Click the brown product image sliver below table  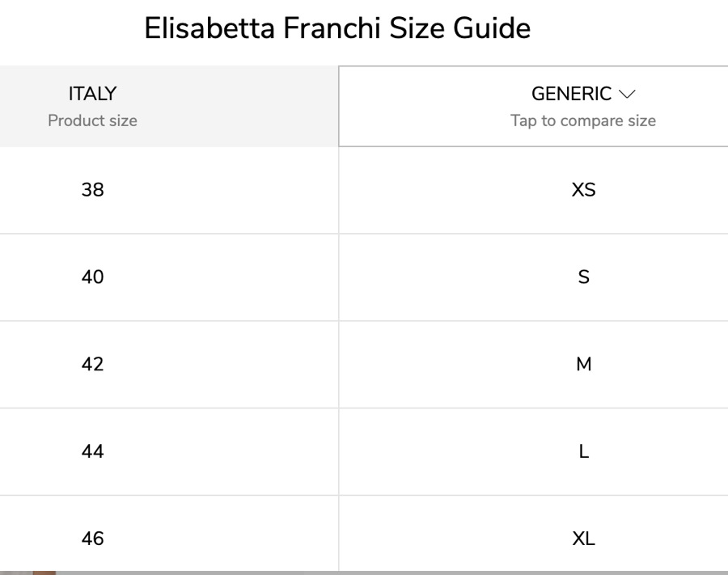pos(43,573)
